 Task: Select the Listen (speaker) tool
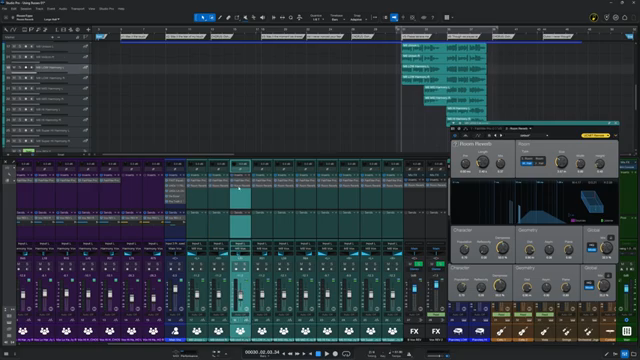tap(262, 18)
